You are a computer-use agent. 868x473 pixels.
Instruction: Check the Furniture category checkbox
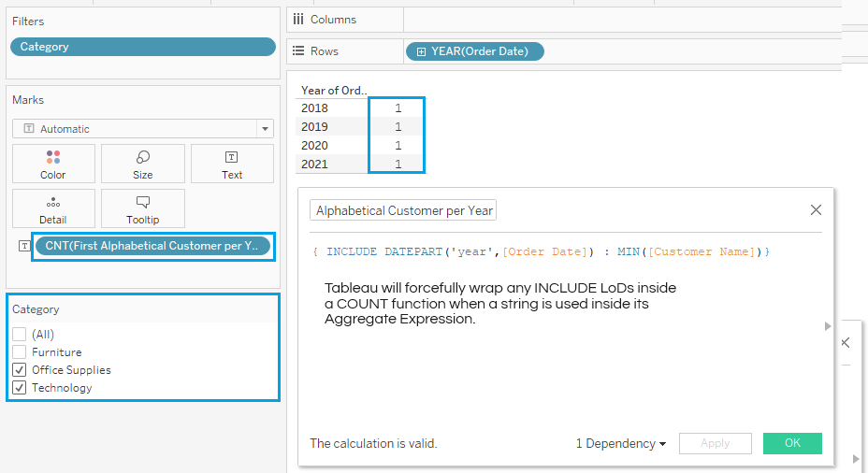click(20, 351)
